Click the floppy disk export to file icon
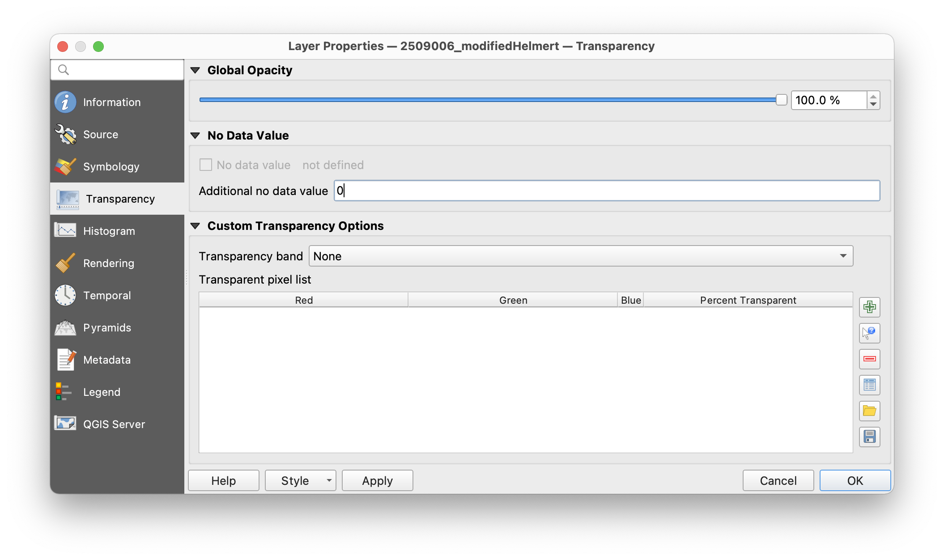This screenshot has width=944, height=560. [869, 437]
